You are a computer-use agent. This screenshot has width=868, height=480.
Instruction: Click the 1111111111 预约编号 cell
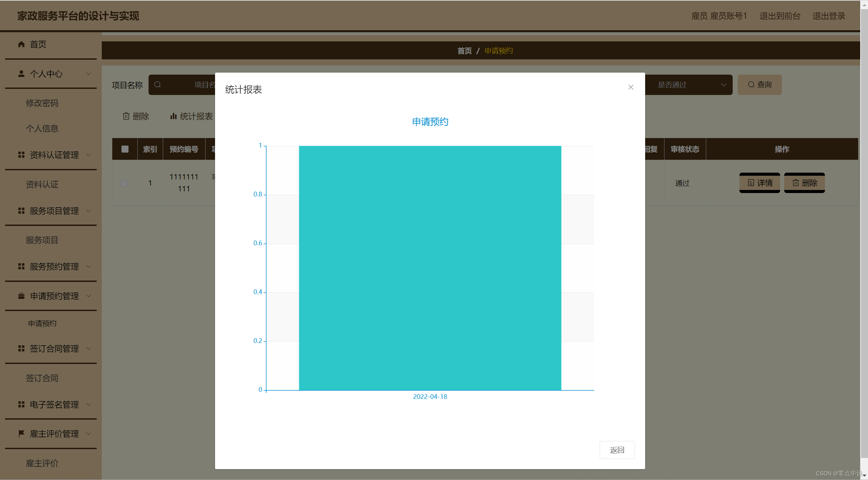point(184,183)
